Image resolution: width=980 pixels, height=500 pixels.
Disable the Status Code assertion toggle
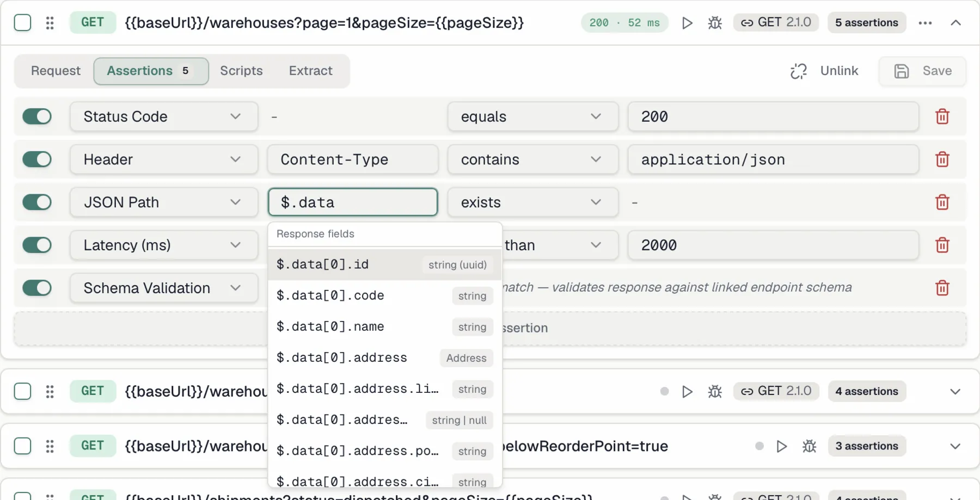(37, 116)
